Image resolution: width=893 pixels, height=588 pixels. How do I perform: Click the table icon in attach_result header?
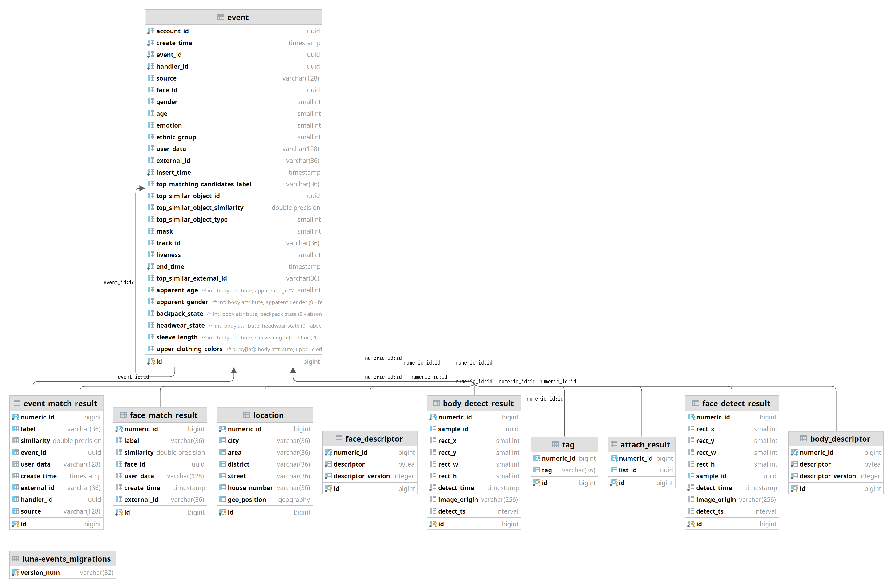point(614,445)
